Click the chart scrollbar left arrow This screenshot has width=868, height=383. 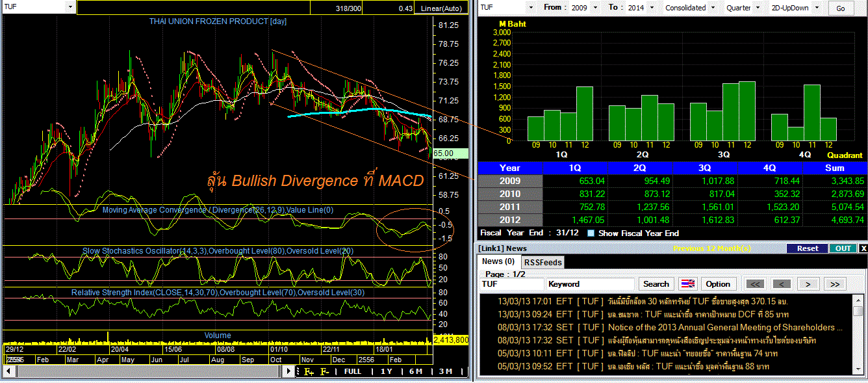pyautogui.click(x=8, y=371)
